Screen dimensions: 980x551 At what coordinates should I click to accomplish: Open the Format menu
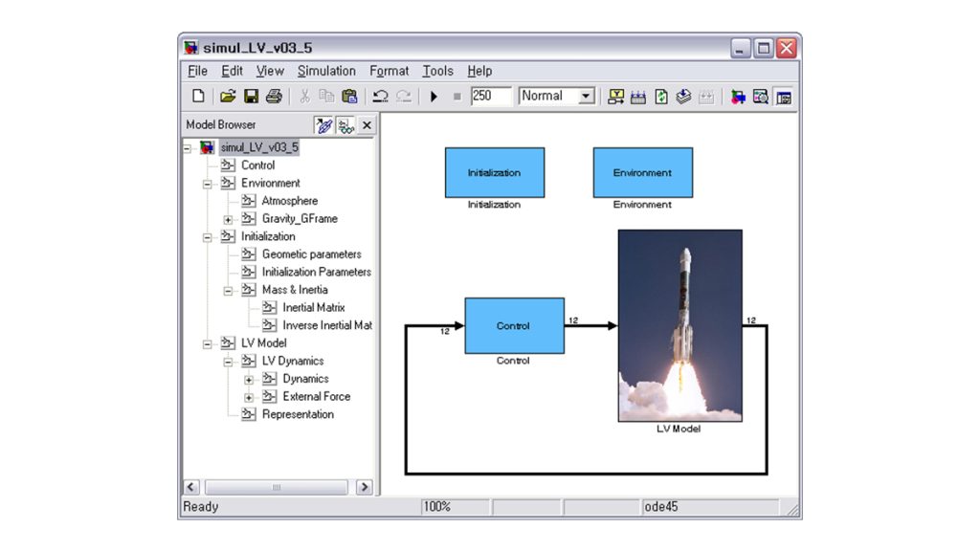tap(389, 71)
